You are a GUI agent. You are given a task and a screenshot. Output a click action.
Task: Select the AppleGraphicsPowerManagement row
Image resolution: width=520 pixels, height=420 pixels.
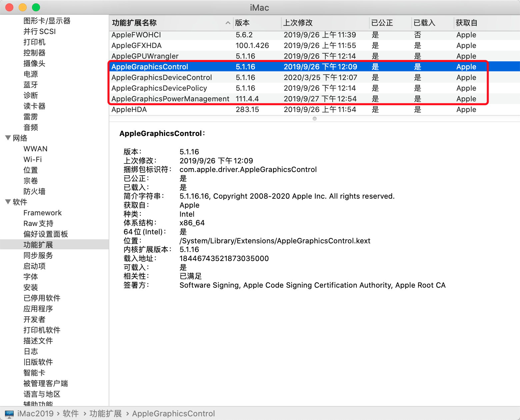[314, 99]
